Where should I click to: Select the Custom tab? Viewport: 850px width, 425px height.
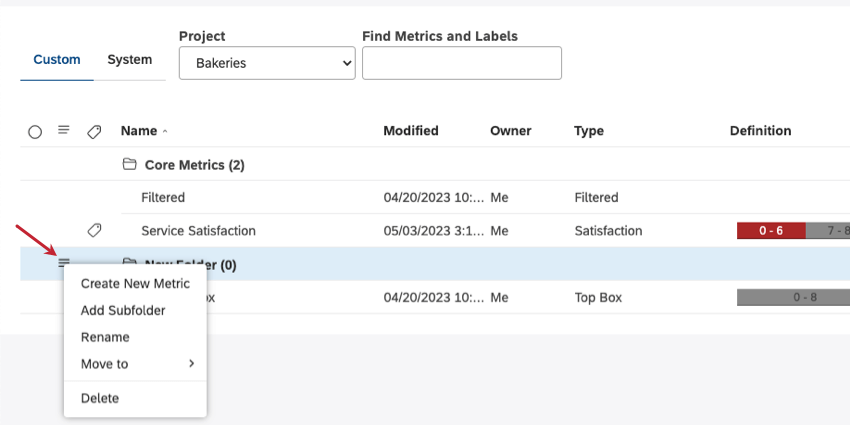point(57,60)
